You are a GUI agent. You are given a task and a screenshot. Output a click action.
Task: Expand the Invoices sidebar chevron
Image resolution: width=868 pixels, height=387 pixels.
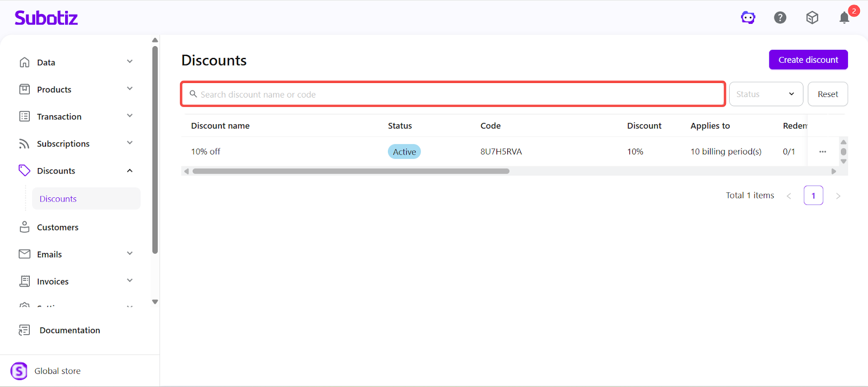(130, 281)
